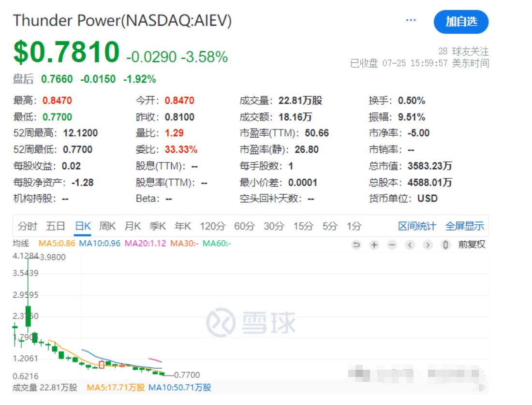Image resolution: width=532 pixels, height=405 pixels.
Task: Click the 28 球友关注 followers text
Action: coord(463,51)
